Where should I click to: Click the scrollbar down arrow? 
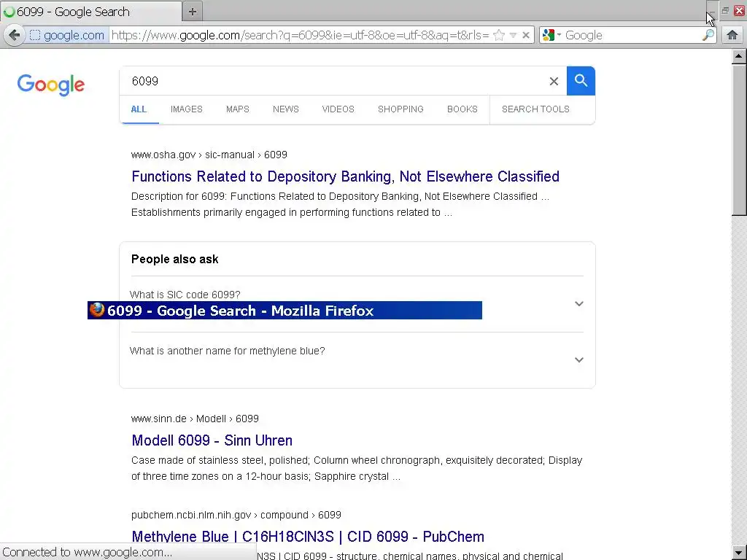[x=738, y=553]
